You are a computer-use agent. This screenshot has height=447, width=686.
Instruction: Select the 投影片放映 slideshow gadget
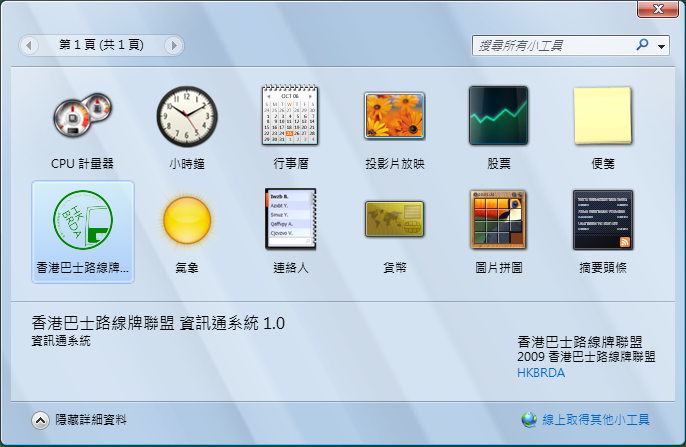[395, 115]
